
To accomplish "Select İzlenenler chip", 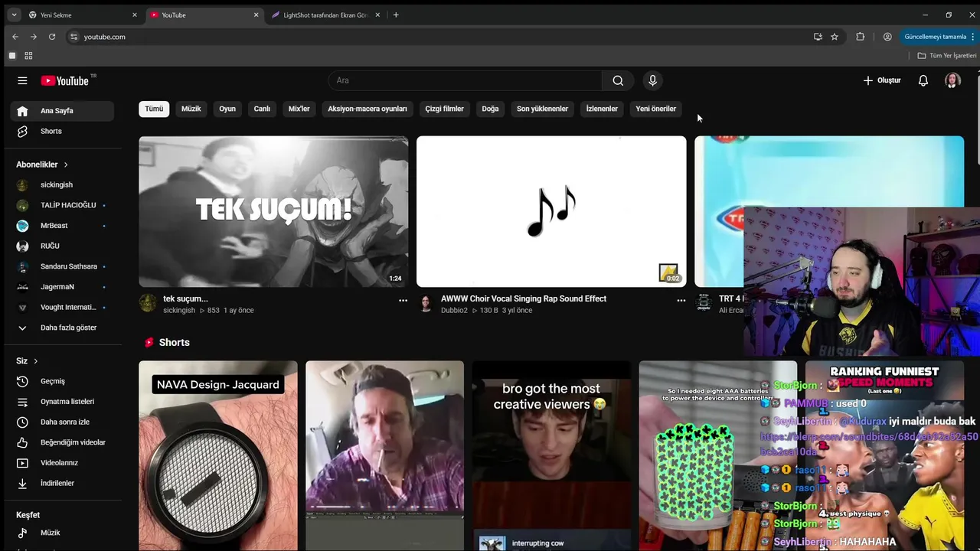I will coord(602,109).
